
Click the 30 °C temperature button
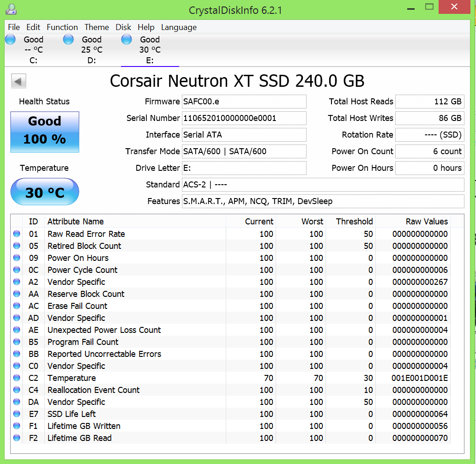pyautogui.click(x=45, y=192)
